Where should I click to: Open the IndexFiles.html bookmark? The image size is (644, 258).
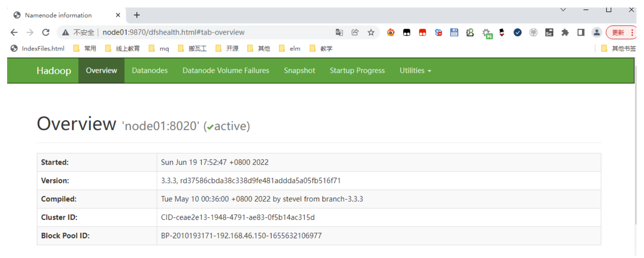click(38, 48)
